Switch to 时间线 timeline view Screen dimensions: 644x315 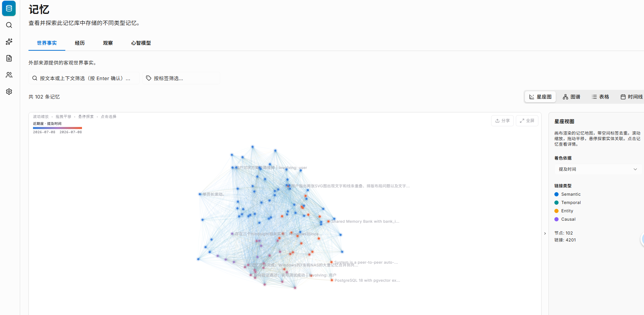631,97
